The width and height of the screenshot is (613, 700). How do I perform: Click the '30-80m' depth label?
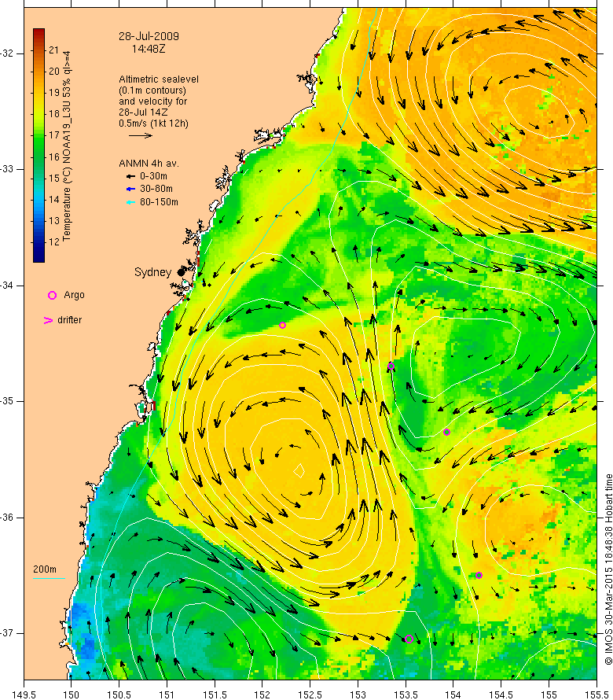click(156, 190)
